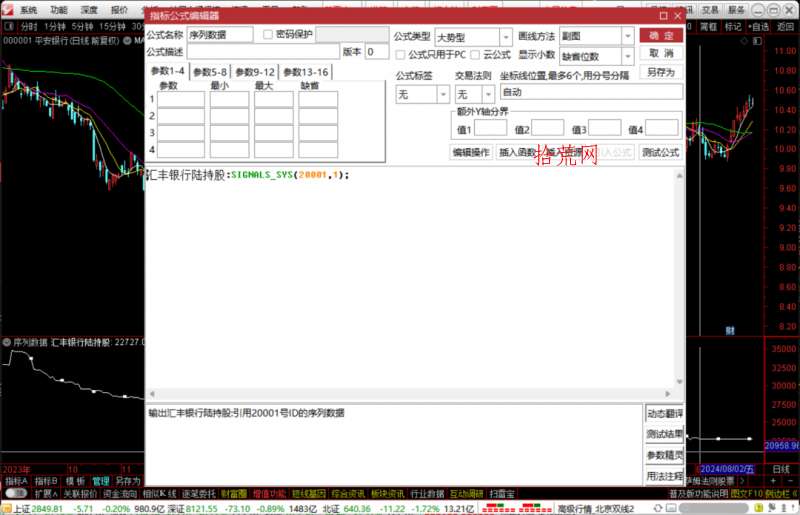
Task: Click the red app logo in main window
Action: pyautogui.click(x=7, y=9)
